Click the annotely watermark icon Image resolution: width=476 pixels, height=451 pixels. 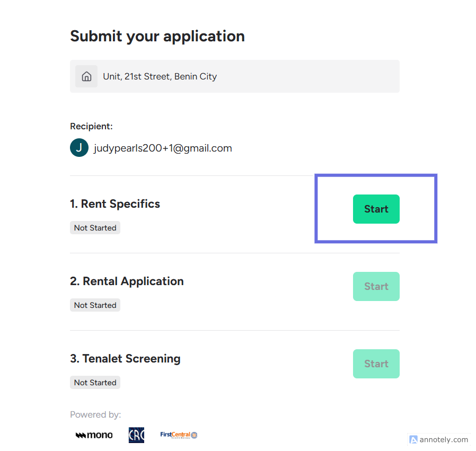tap(413, 439)
